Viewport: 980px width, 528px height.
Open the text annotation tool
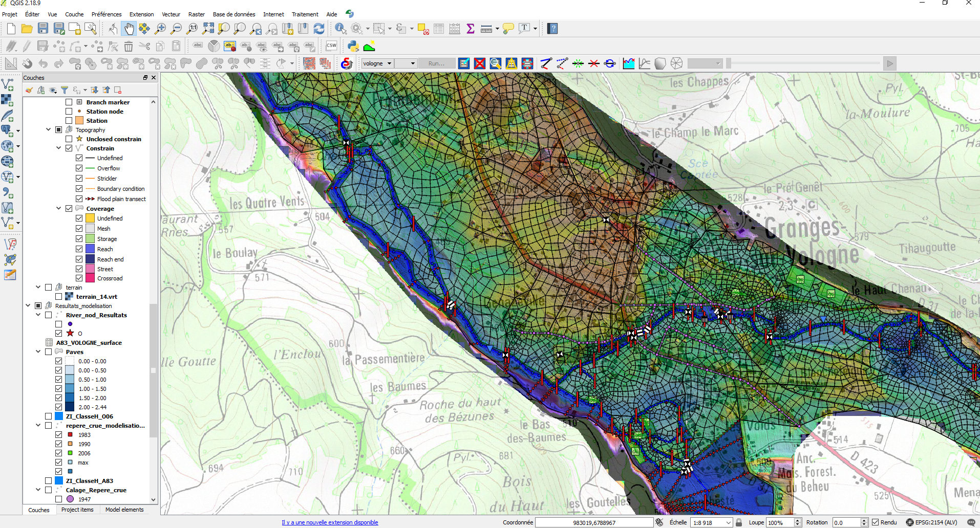pyautogui.click(x=524, y=29)
